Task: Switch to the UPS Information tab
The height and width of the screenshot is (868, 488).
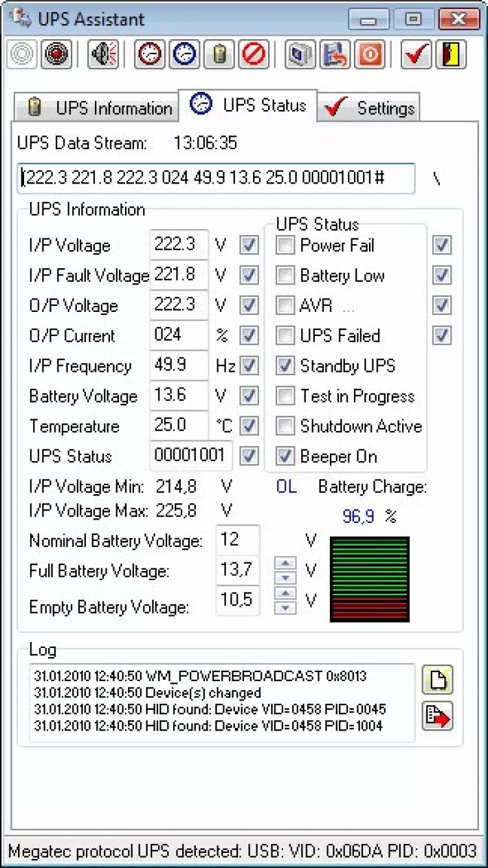Action: tap(96, 108)
